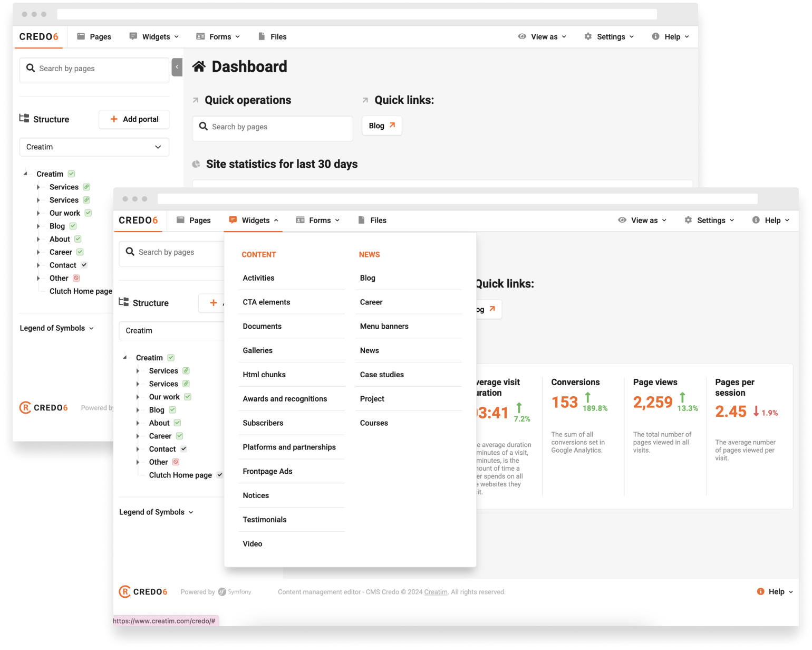Open Creatim portal select in back window
The width and height of the screenshot is (812, 650).
click(x=94, y=147)
